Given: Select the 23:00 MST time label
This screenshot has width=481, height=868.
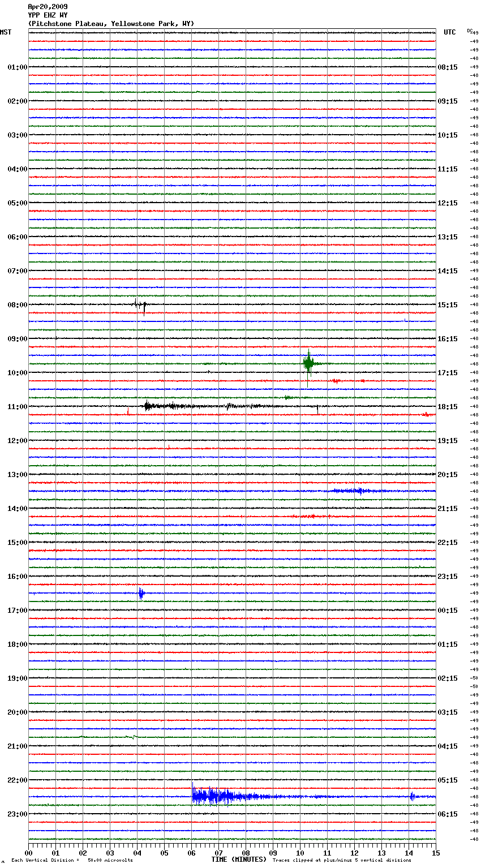Looking at the screenshot, I should pyautogui.click(x=18, y=814).
